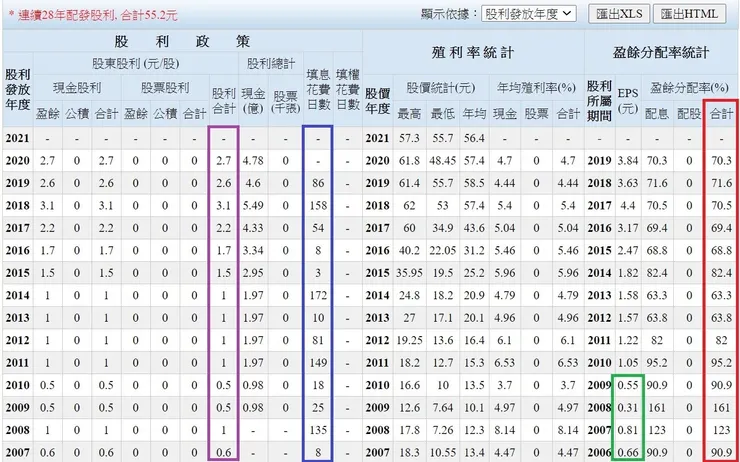740x462 pixels.
Task: Select 合計 payout total 70.5
Action: pos(721,206)
